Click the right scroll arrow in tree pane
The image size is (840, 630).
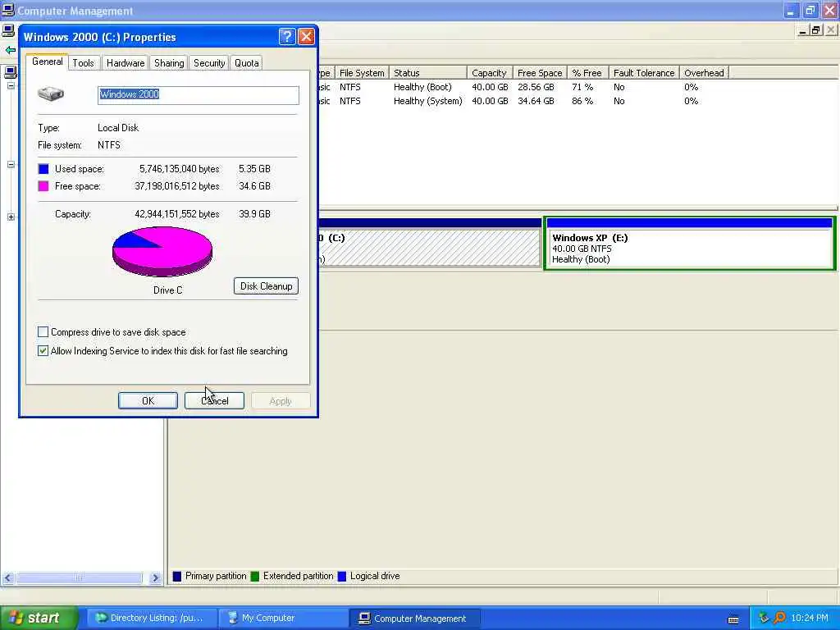point(155,578)
